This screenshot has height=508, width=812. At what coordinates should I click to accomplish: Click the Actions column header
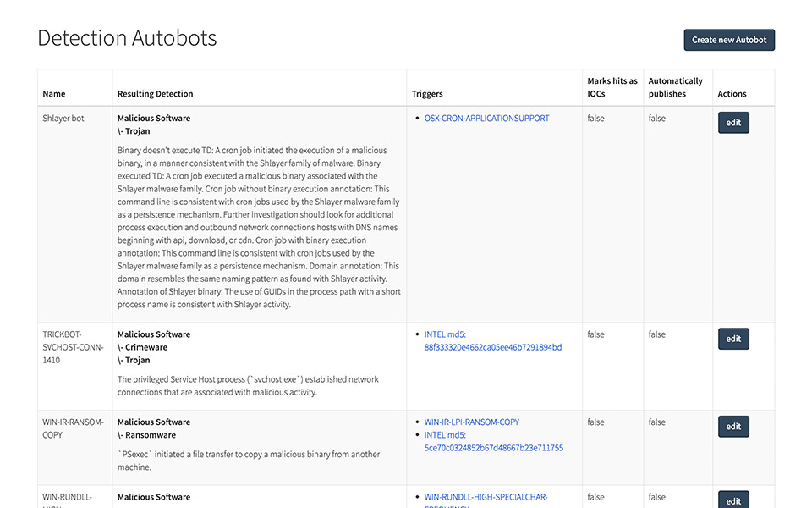[x=732, y=94]
